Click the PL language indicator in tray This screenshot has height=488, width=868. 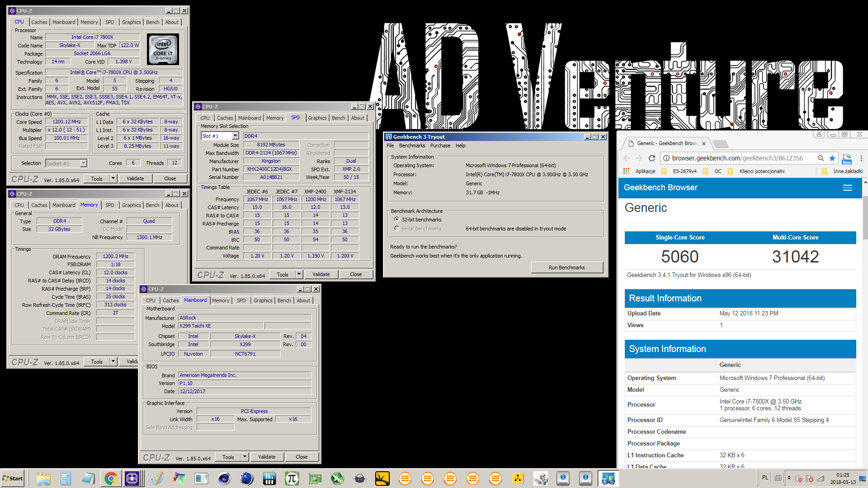(x=765, y=478)
